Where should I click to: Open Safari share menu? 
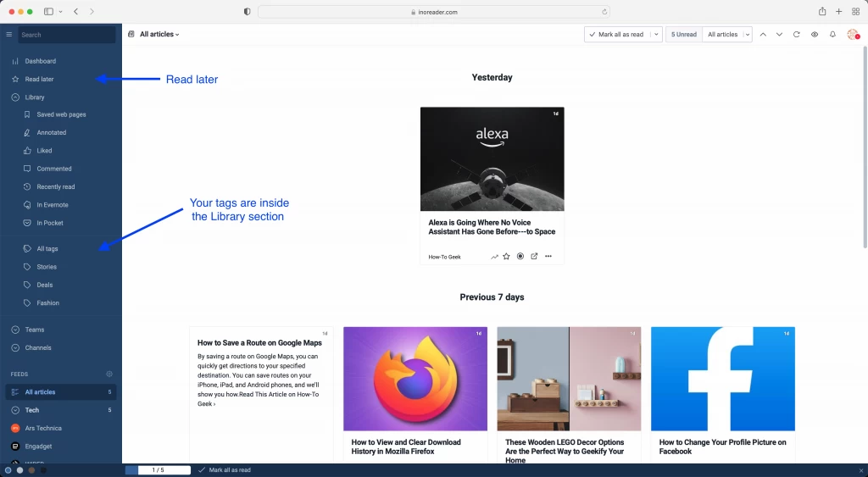click(x=822, y=12)
